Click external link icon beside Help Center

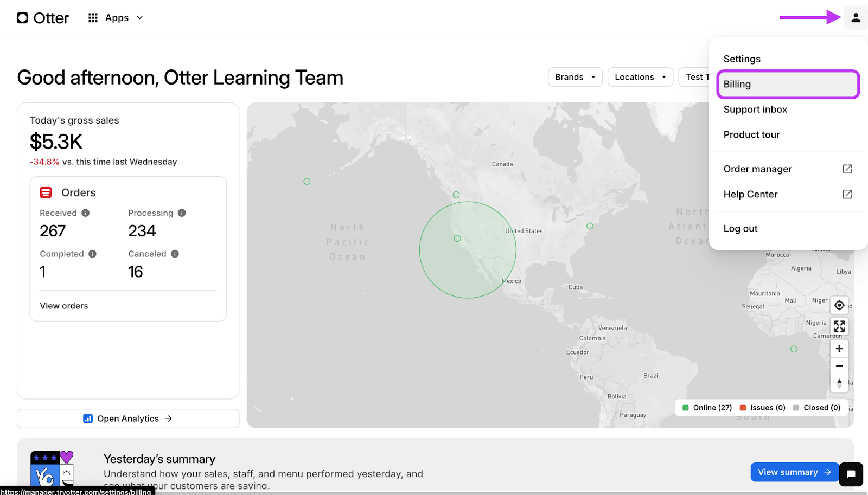tap(847, 194)
